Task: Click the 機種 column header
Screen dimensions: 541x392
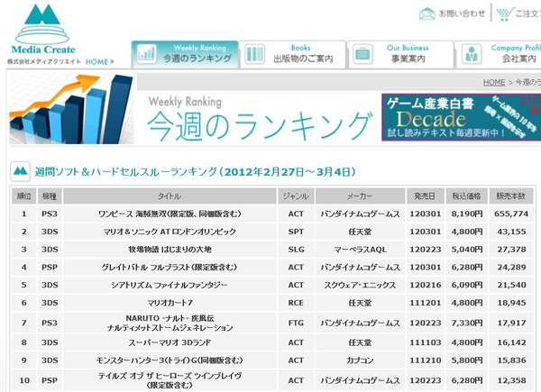Action: click(x=50, y=196)
